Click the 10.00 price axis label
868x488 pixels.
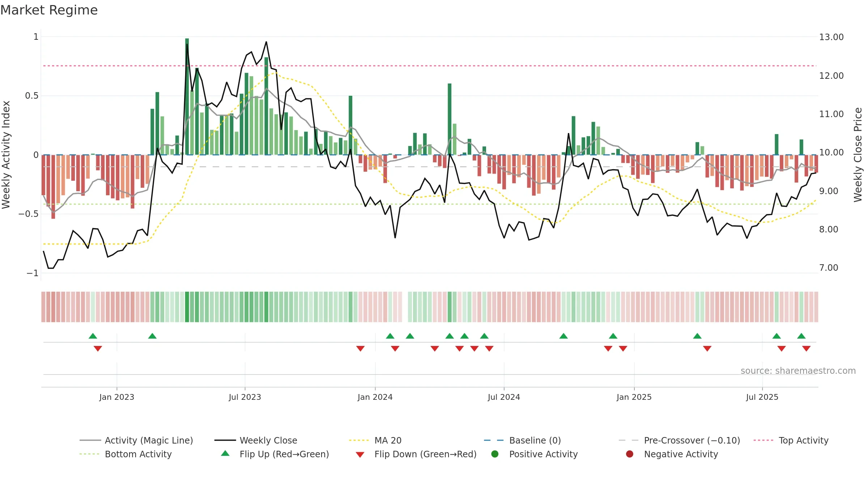pyautogui.click(x=831, y=152)
